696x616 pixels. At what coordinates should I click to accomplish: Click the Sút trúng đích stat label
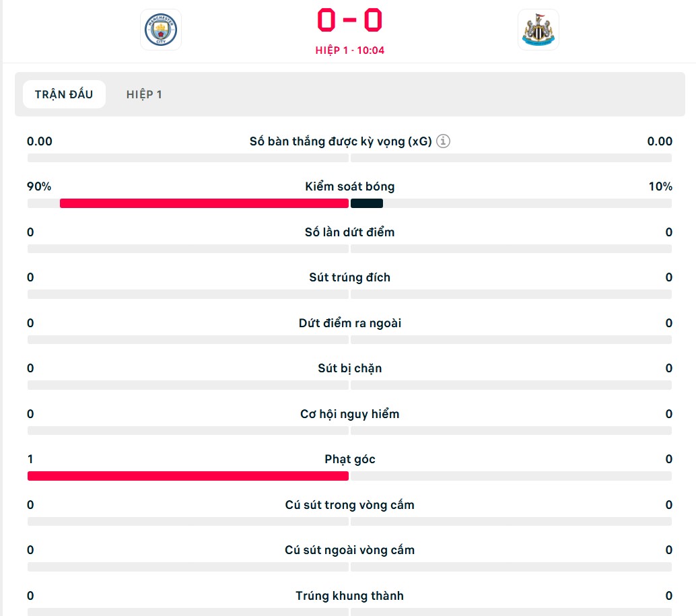point(350,277)
